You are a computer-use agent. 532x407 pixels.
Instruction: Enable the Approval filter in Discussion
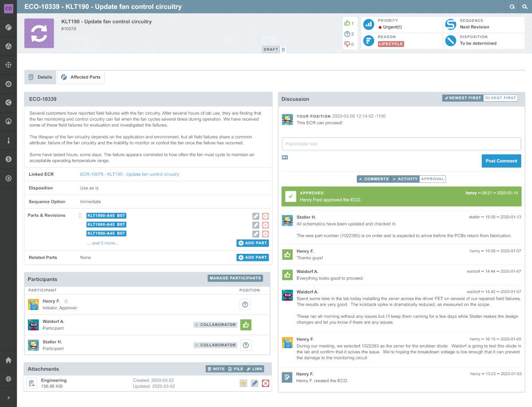click(x=432, y=179)
